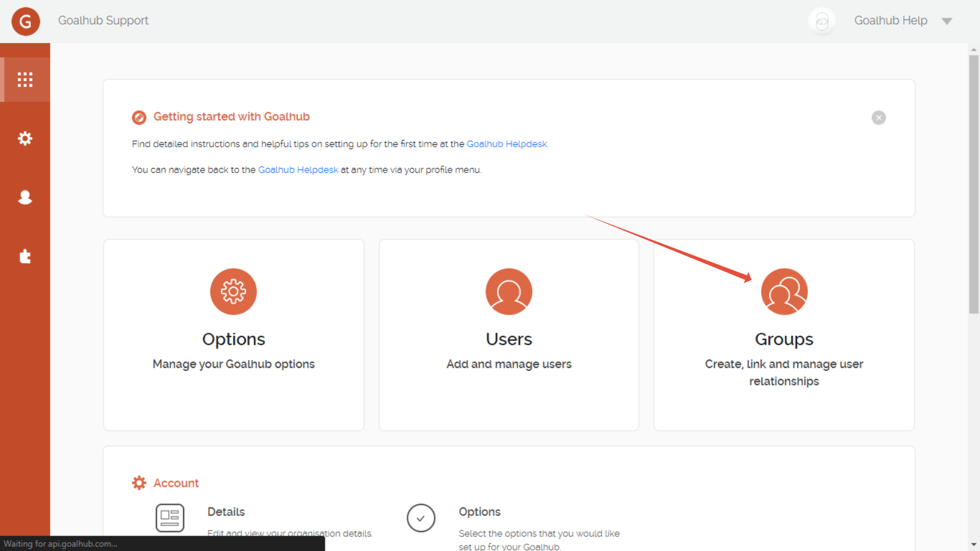
Task: Click the Goalhub G logo
Action: pos(25,22)
